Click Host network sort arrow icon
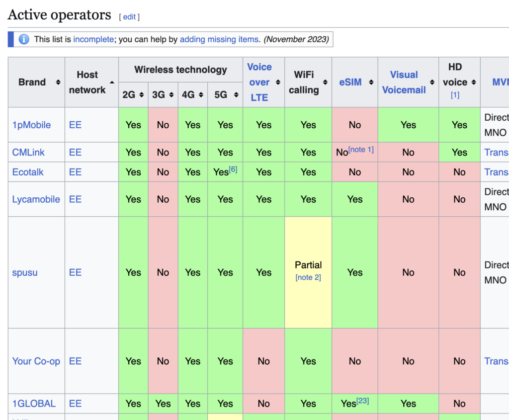The width and height of the screenshot is (509, 420). [112, 82]
